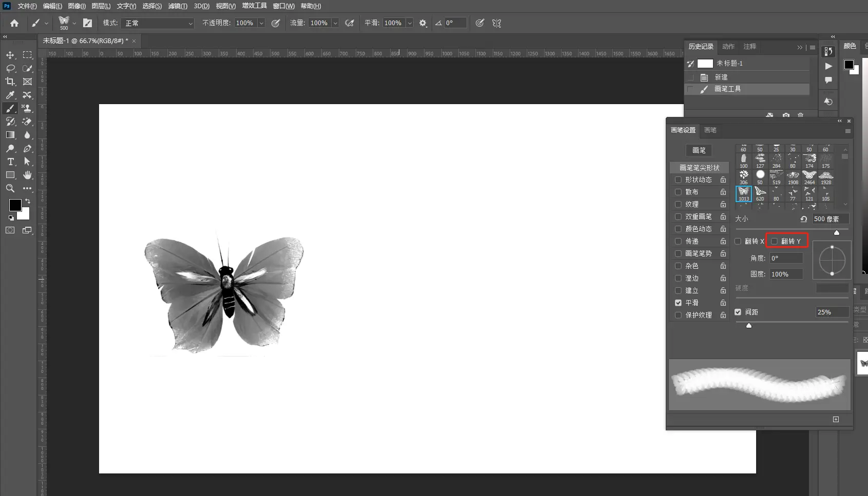This screenshot has width=868, height=496.
Task: Select the Zoom tool in toolbar
Action: [10, 188]
